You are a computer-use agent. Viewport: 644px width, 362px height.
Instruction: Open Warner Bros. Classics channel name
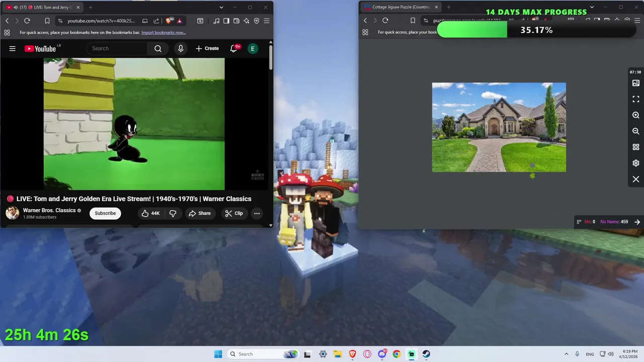49,210
